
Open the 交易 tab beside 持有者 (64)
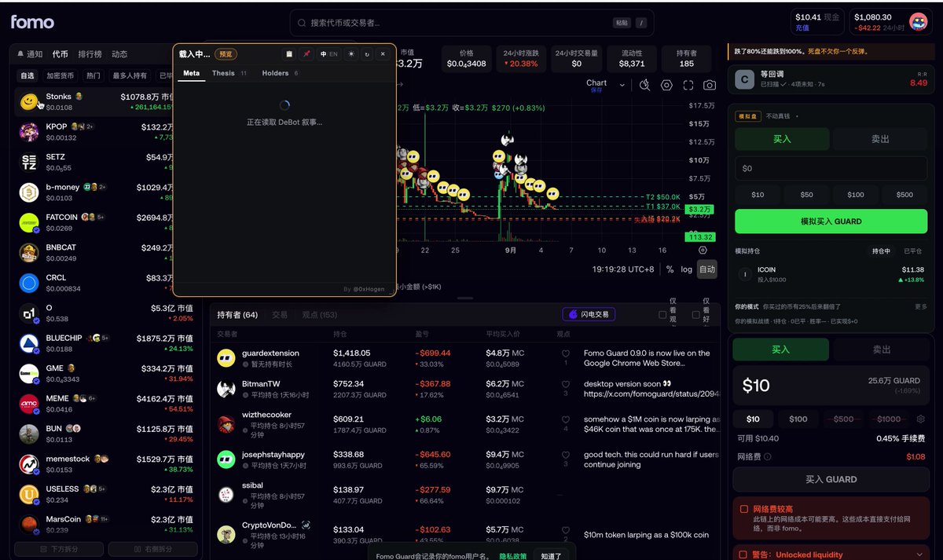[x=280, y=314]
